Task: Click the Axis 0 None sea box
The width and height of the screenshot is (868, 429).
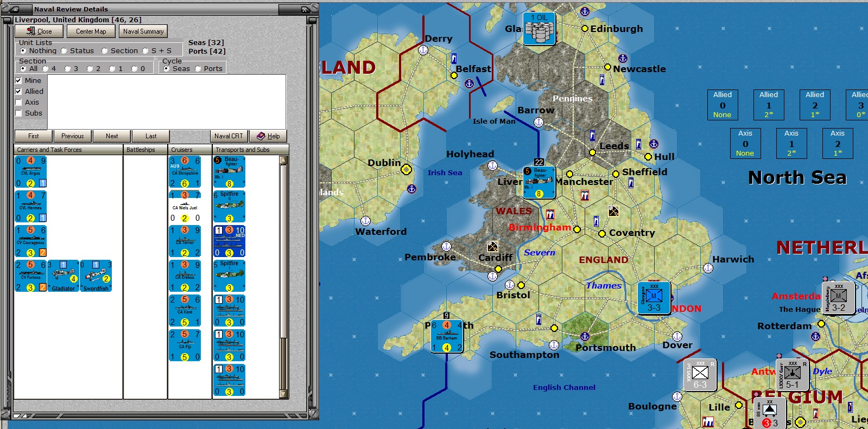Action: pos(745,143)
